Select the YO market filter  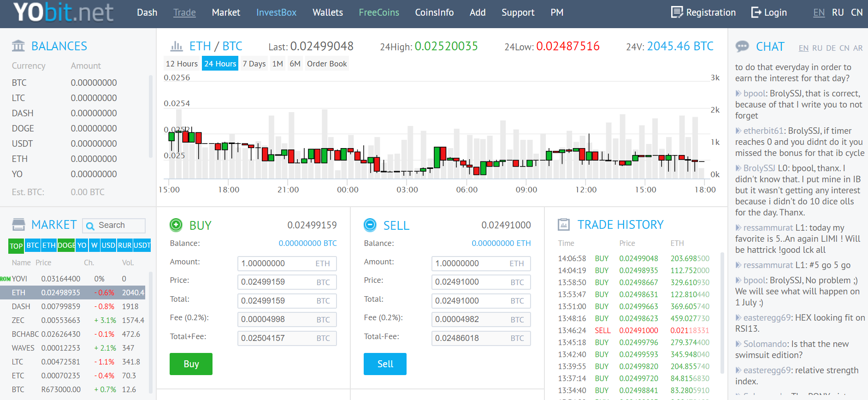[x=82, y=245]
